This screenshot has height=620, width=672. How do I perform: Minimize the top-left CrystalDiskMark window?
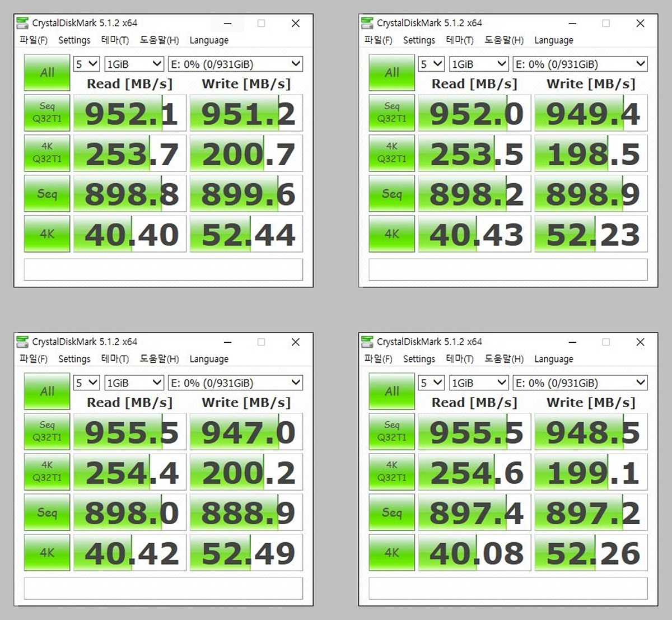pos(228,23)
